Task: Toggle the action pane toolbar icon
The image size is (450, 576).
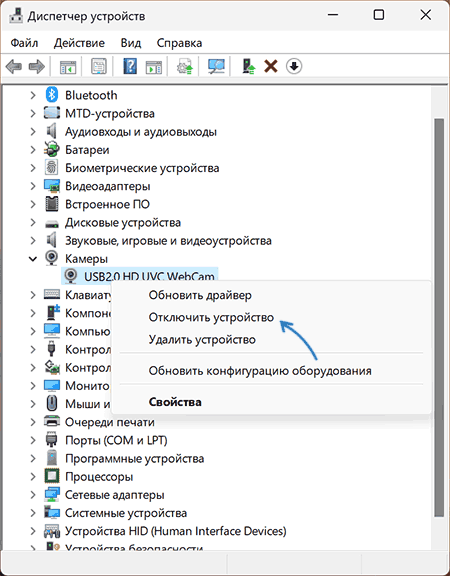Action: (154, 67)
